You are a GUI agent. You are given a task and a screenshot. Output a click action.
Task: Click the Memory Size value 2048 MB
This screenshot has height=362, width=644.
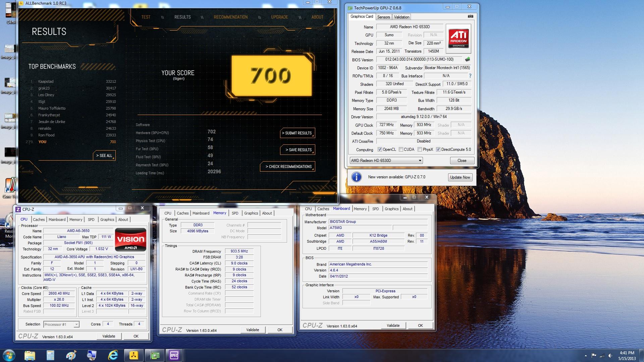tap(391, 109)
